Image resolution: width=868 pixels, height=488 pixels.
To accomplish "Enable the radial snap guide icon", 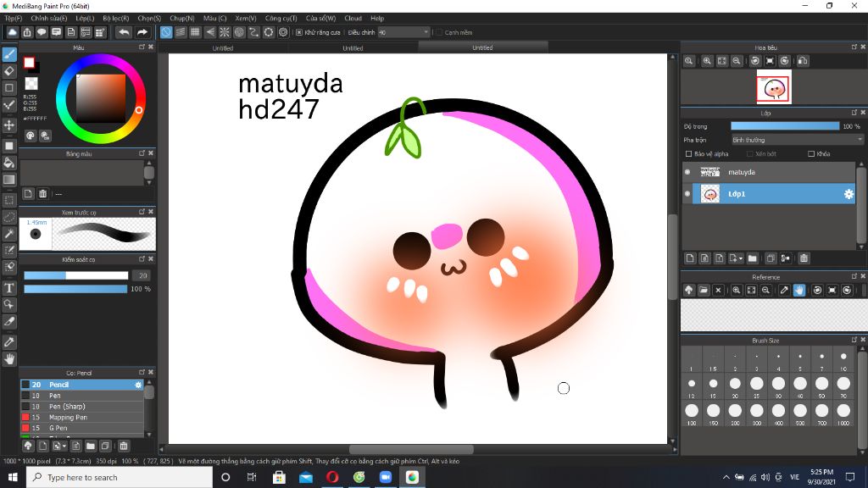I will (x=224, y=33).
